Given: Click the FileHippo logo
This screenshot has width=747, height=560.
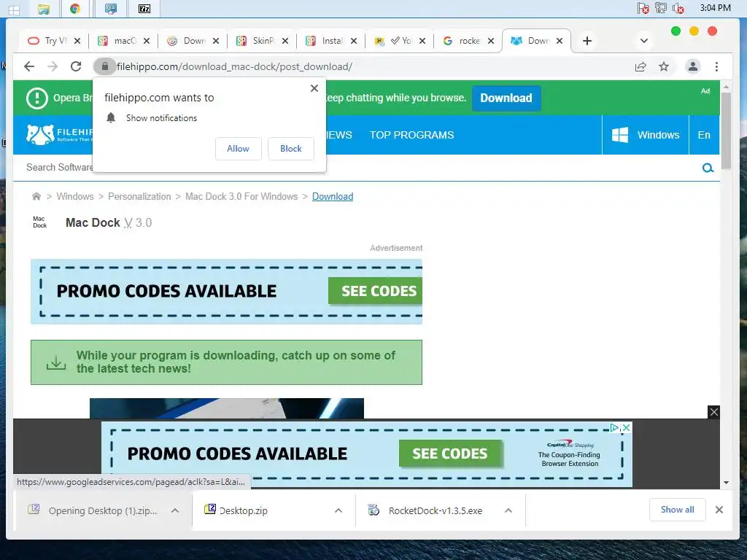Looking at the screenshot, I should tap(60, 135).
